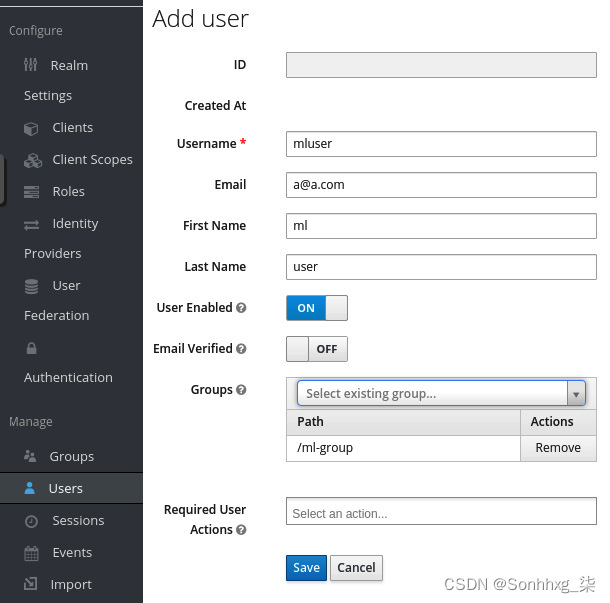The height and width of the screenshot is (603, 610).
Task: Open Import menu item
Action: [71, 584]
